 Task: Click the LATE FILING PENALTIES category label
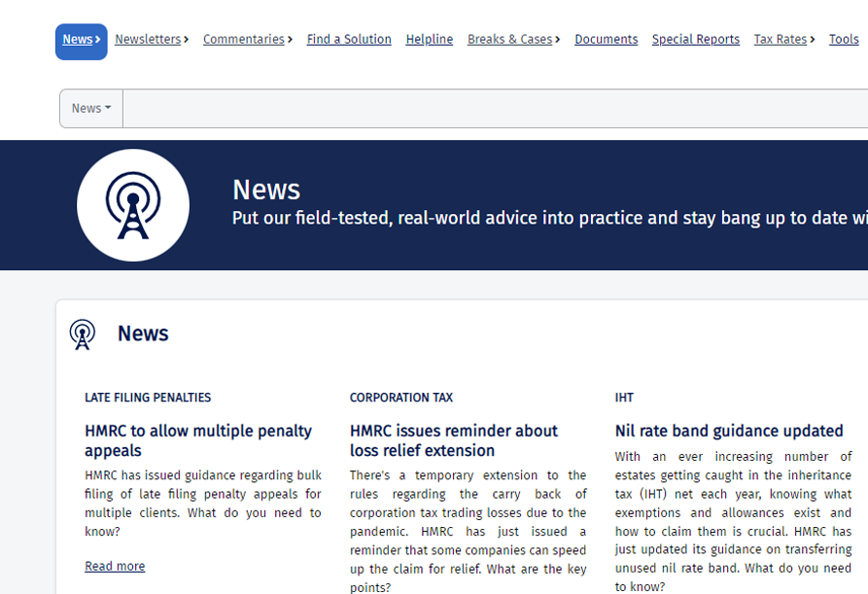148,398
